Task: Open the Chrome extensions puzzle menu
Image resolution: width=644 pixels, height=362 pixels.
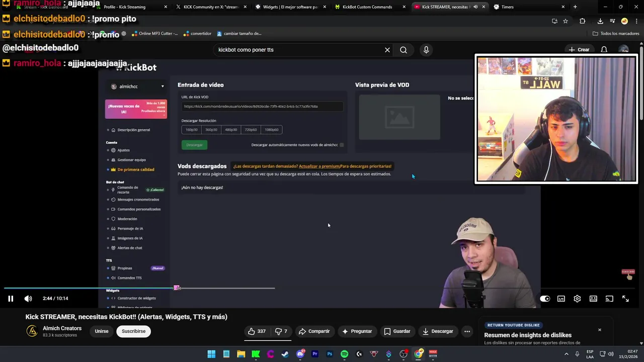Action: 583,21
